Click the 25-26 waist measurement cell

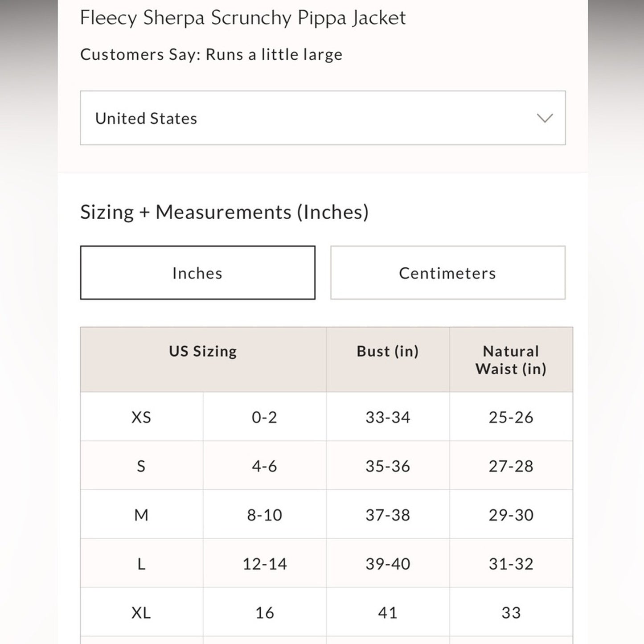click(511, 417)
